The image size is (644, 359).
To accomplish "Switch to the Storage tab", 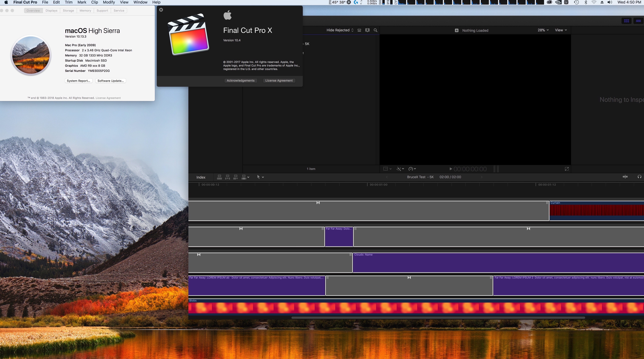I will [68, 11].
